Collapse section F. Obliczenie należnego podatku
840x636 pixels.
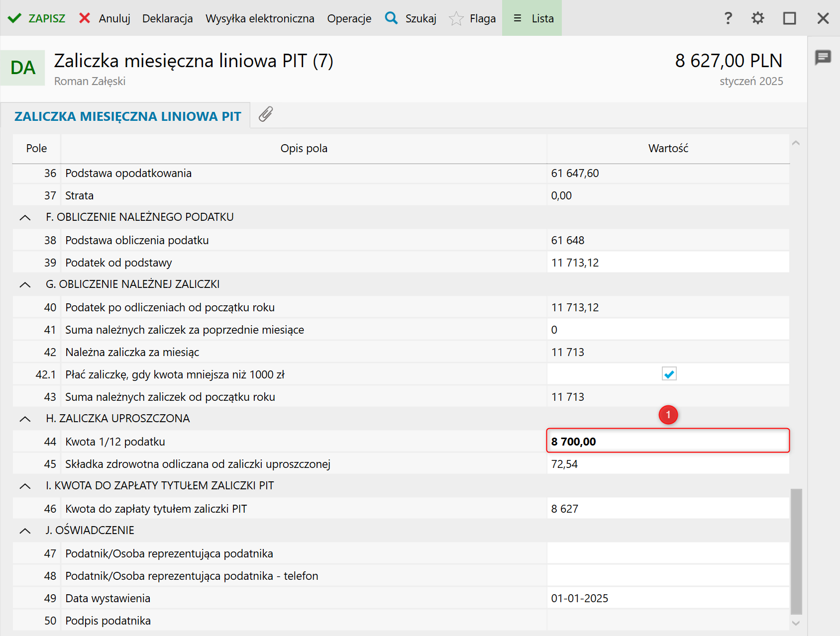click(x=25, y=217)
